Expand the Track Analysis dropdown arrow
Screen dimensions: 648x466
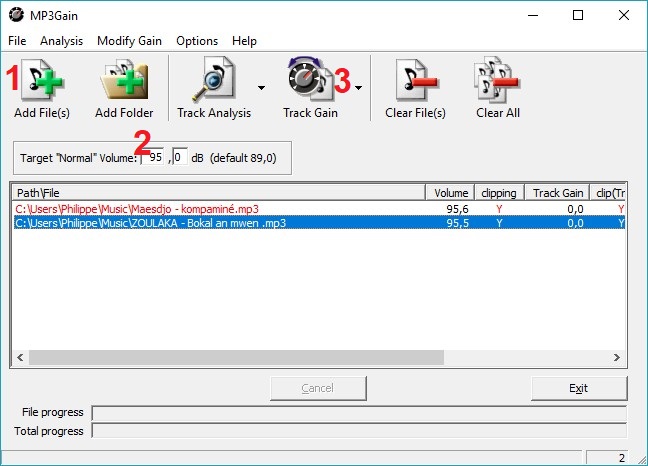(x=261, y=88)
